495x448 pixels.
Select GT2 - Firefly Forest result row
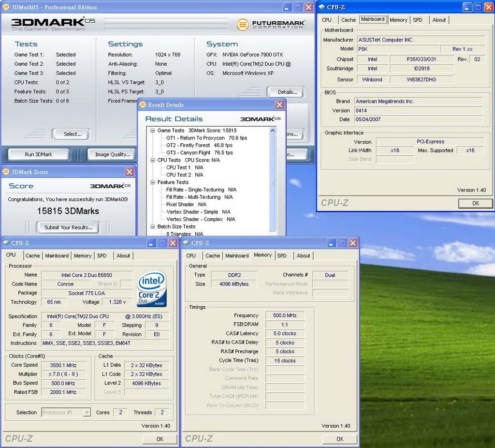click(x=199, y=145)
